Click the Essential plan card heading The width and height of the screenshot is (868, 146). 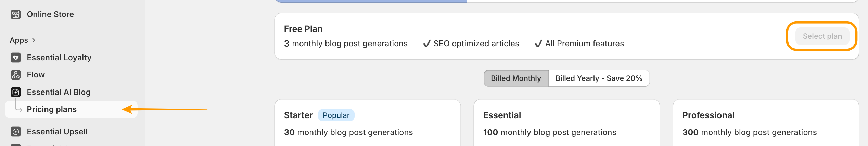pos(502,115)
